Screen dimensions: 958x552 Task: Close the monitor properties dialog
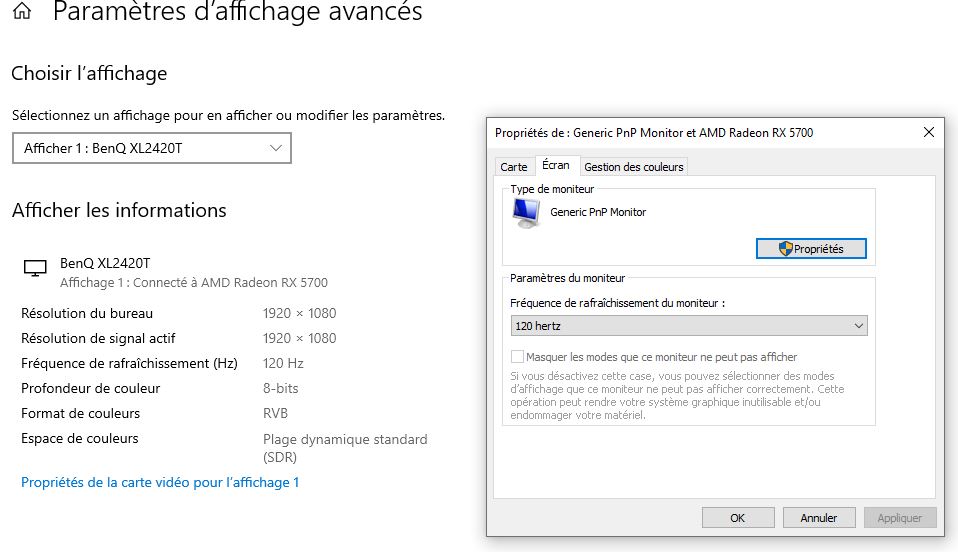pyautogui.click(x=929, y=132)
